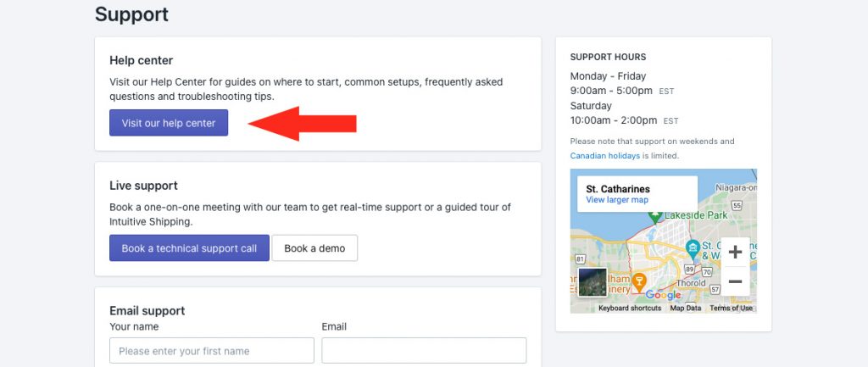This screenshot has width=868, height=367.
Task: Click Map Data in map footer
Action: coord(685,309)
